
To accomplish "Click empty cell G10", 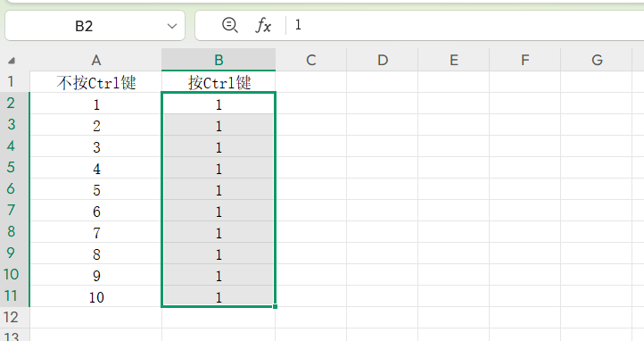I will pyautogui.click(x=597, y=274).
